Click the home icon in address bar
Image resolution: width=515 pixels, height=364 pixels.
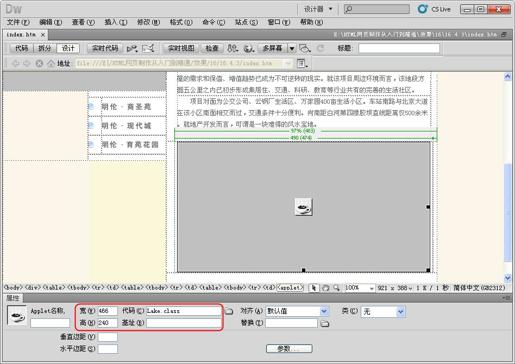pos(51,63)
